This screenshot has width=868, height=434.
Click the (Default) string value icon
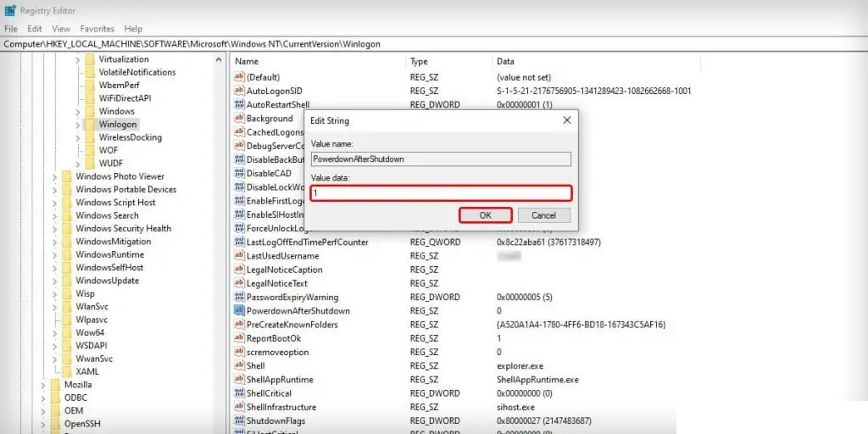pos(239,77)
